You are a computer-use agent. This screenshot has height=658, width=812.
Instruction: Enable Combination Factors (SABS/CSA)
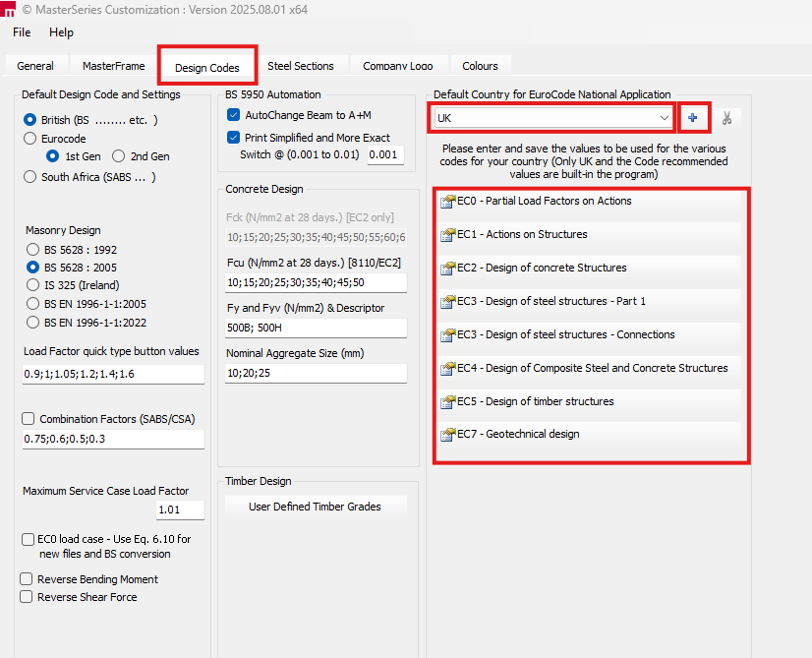click(x=27, y=418)
